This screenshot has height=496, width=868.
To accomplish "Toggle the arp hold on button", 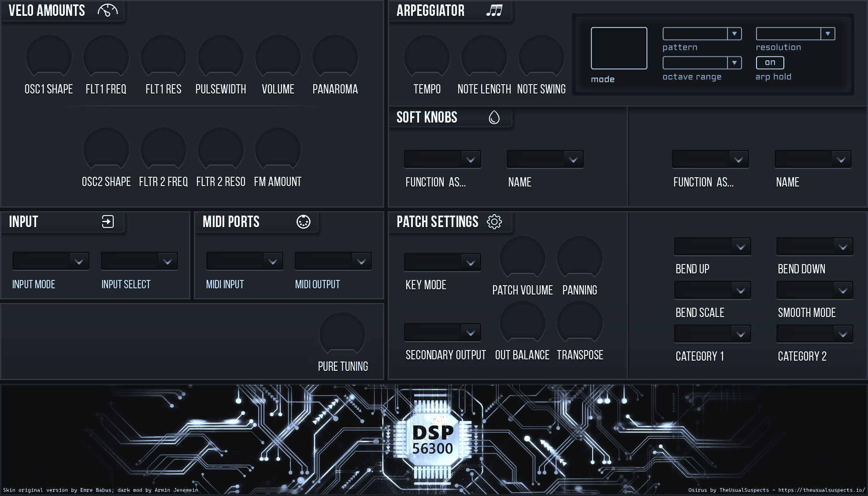I will pos(770,63).
